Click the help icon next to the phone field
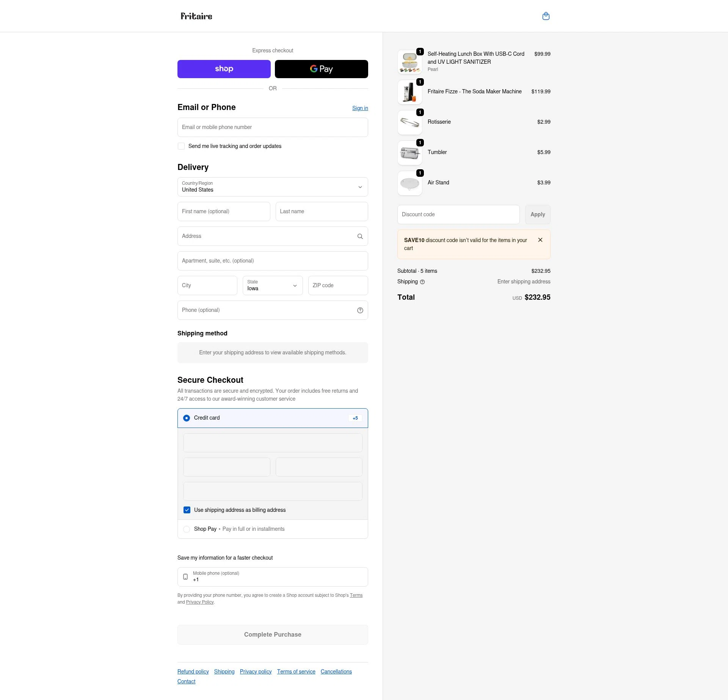The width and height of the screenshot is (728, 700). click(359, 310)
